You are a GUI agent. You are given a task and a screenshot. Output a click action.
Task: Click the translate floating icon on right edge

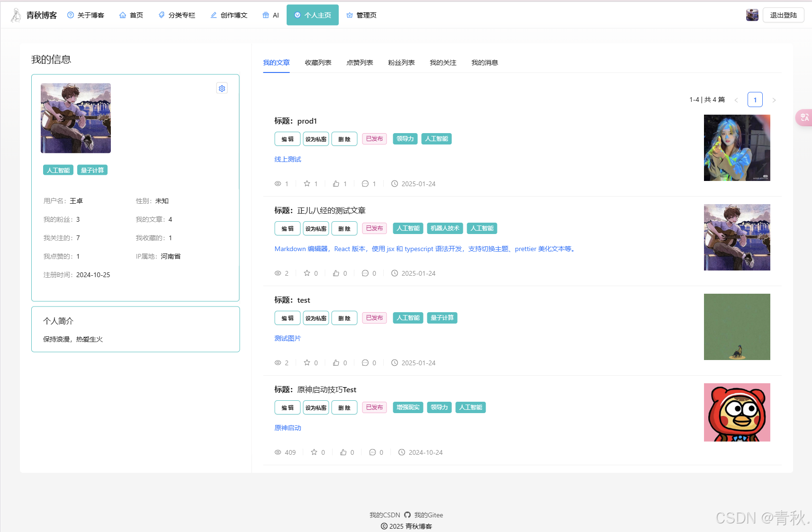tap(804, 117)
